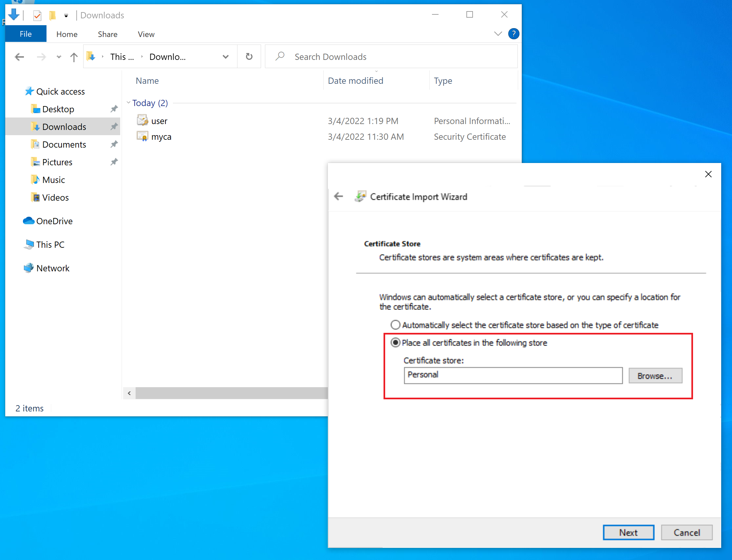Go up one folder level arrow
Viewport: 732px width, 560px height.
[74, 57]
